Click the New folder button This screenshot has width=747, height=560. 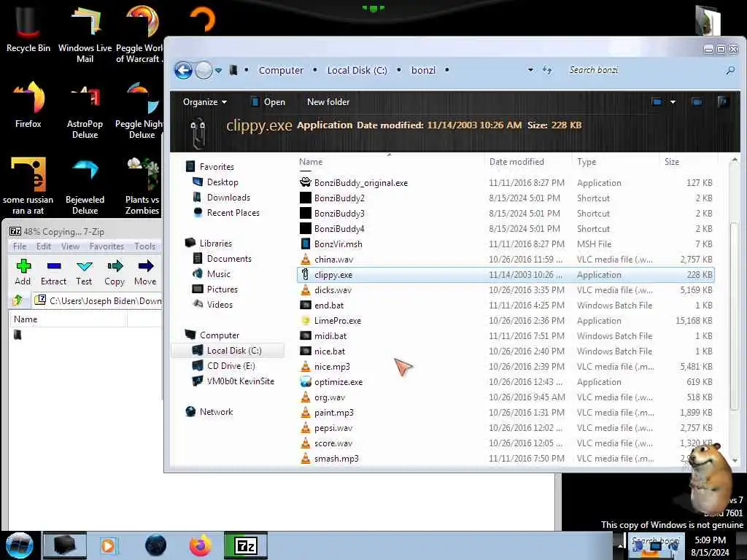click(328, 102)
